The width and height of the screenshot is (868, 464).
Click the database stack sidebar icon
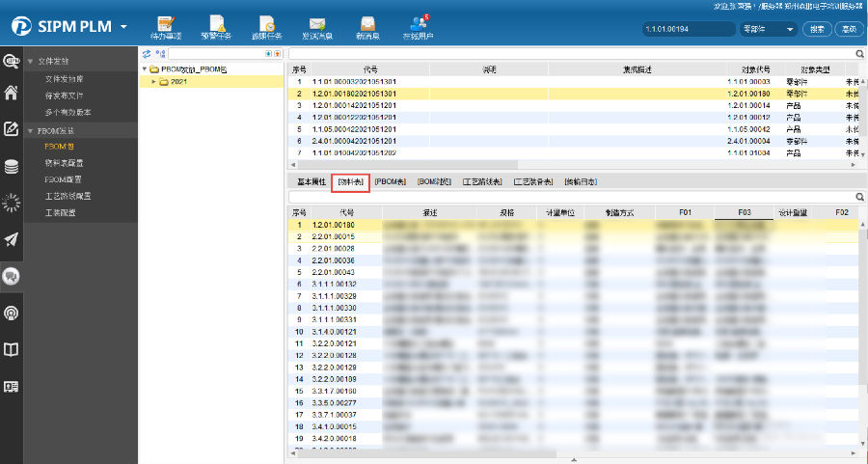coord(12,167)
